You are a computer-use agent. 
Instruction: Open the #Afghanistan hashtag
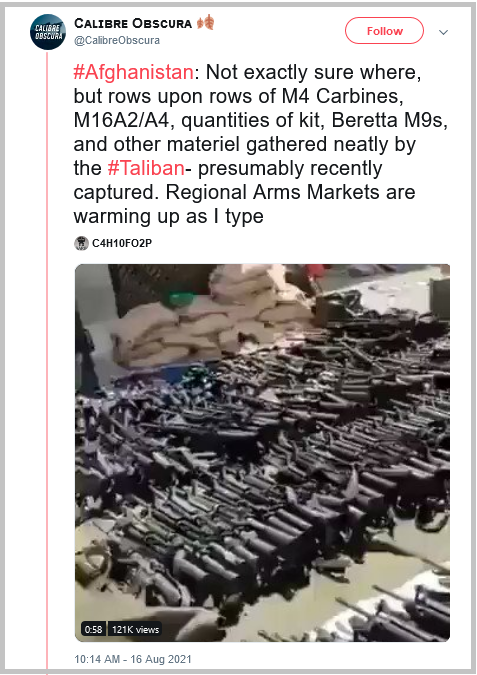pos(133,72)
